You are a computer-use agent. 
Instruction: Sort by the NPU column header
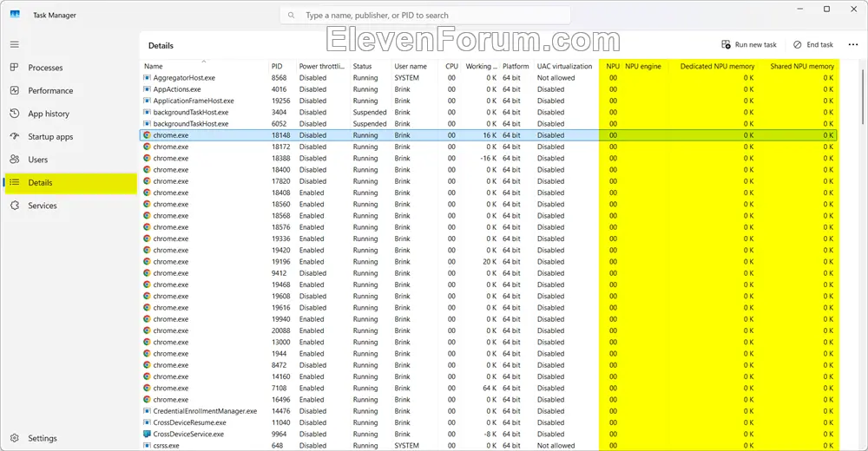[x=611, y=66]
